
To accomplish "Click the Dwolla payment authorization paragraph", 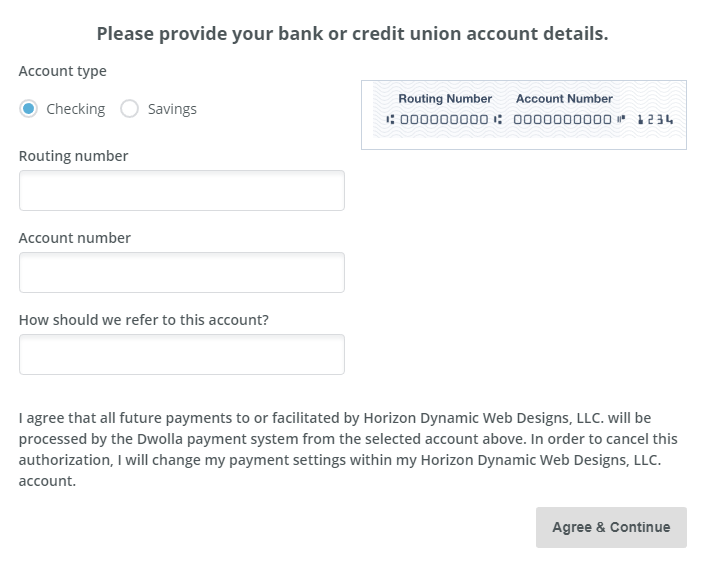I will click(x=348, y=449).
